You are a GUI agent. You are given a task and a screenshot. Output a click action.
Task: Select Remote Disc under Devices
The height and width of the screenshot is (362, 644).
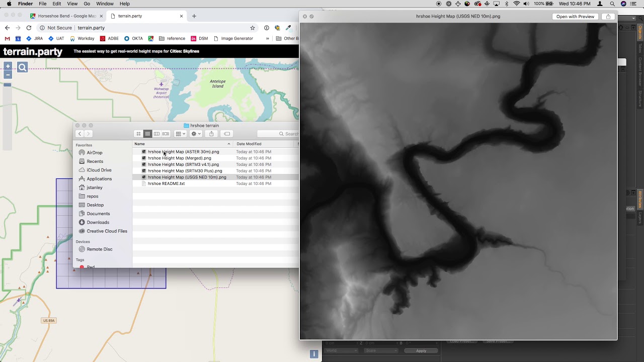pos(99,249)
